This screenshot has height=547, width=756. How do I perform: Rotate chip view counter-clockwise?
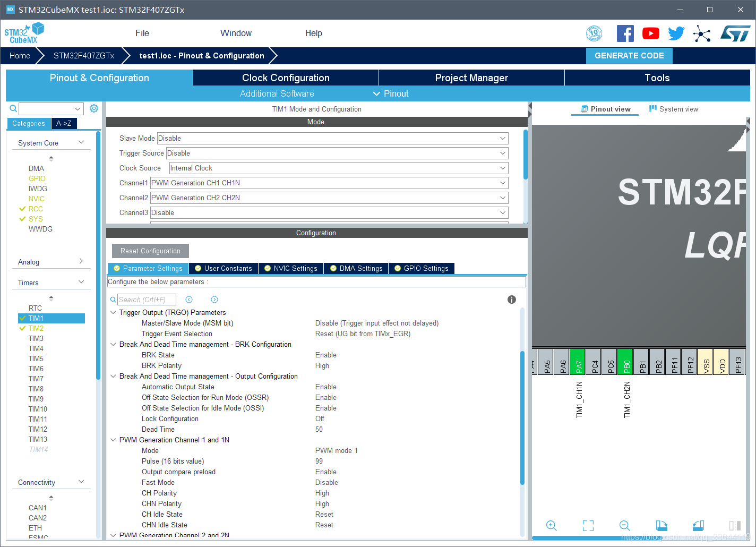pyautogui.click(x=698, y=526)
